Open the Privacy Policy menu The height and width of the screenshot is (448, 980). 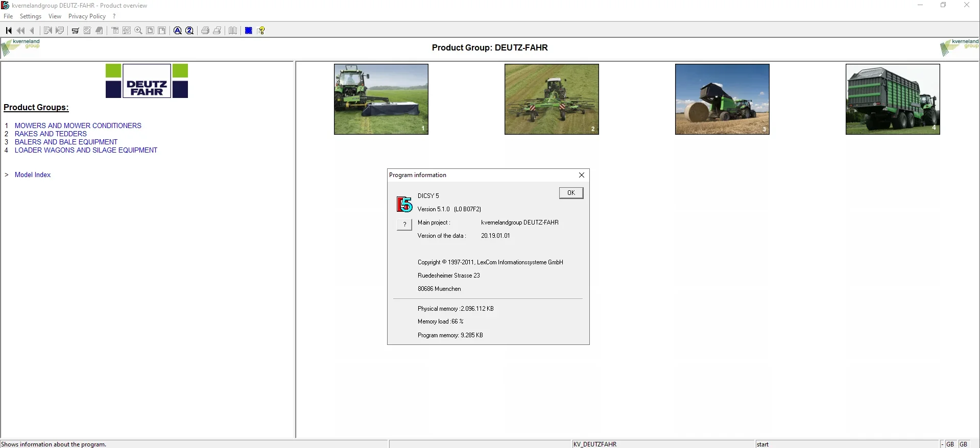(x=87, y=16)
